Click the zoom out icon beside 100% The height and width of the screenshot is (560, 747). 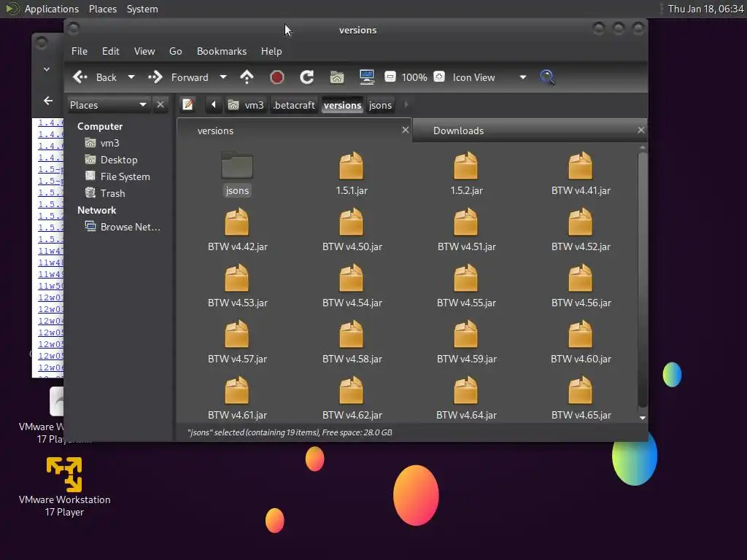point(390,77)
